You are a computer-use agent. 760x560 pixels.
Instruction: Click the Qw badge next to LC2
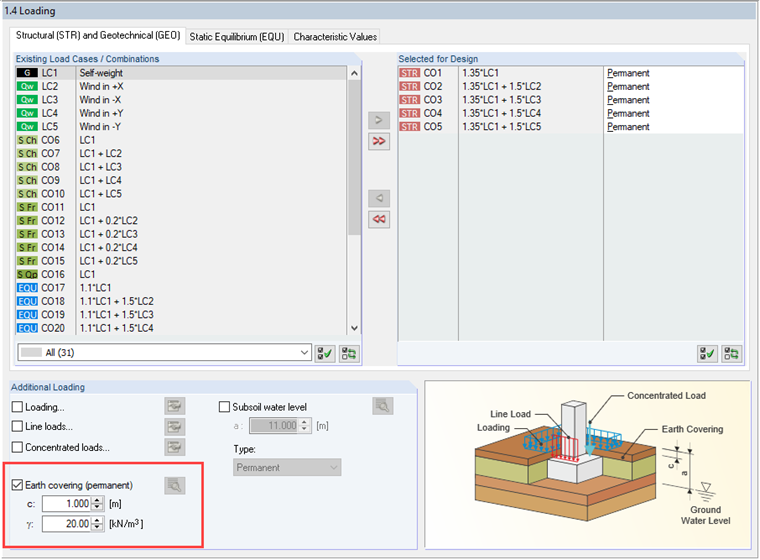pos(27,86)
